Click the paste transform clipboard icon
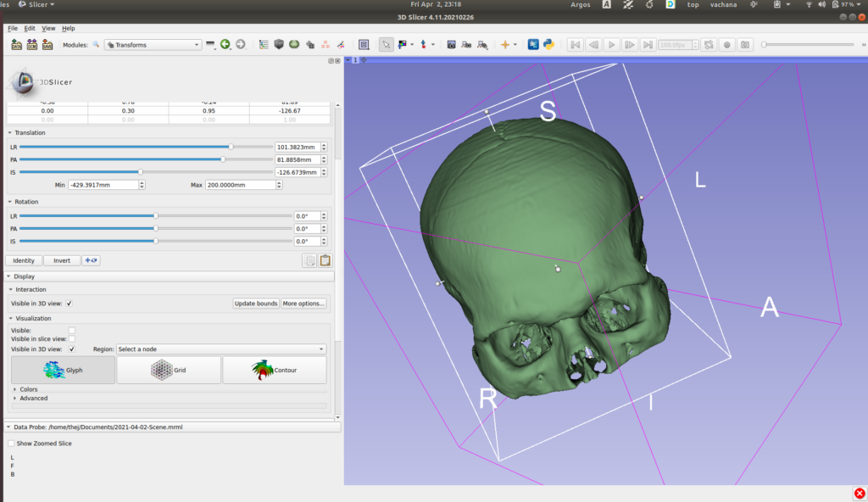This screenshot has height=502, width=868. coord(325,260)
